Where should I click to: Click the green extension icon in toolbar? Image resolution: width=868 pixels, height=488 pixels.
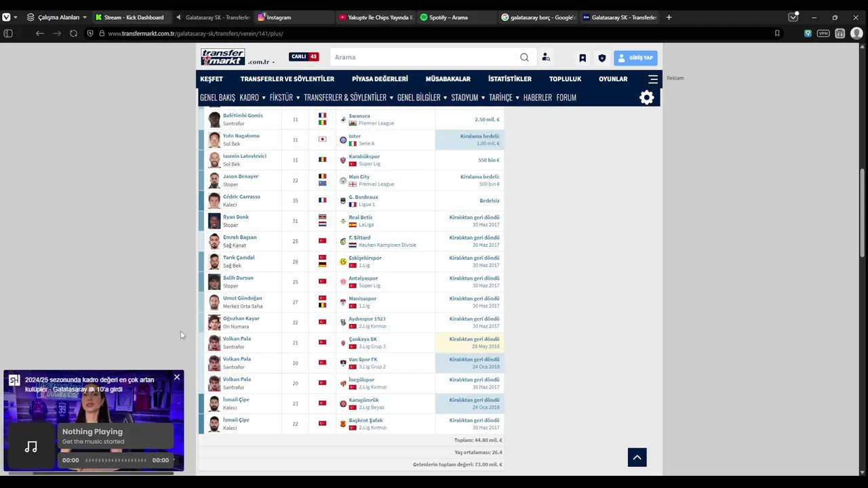point(808,33)
